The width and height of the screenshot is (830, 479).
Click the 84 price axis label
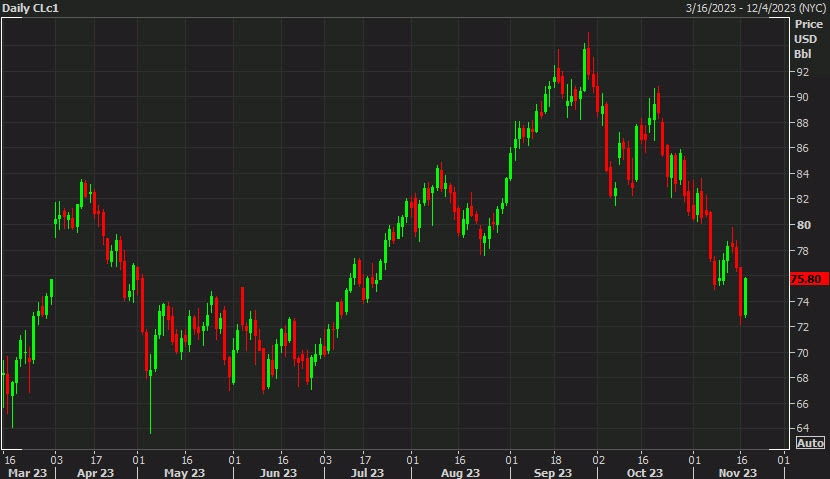802,174
